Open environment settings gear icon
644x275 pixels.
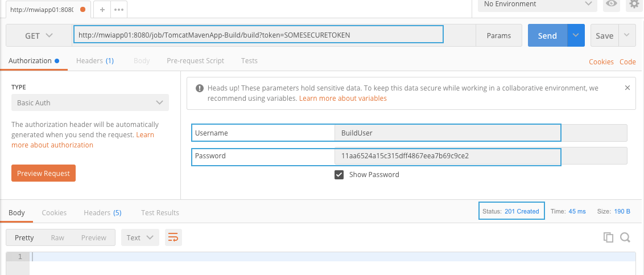pos(635,4)
